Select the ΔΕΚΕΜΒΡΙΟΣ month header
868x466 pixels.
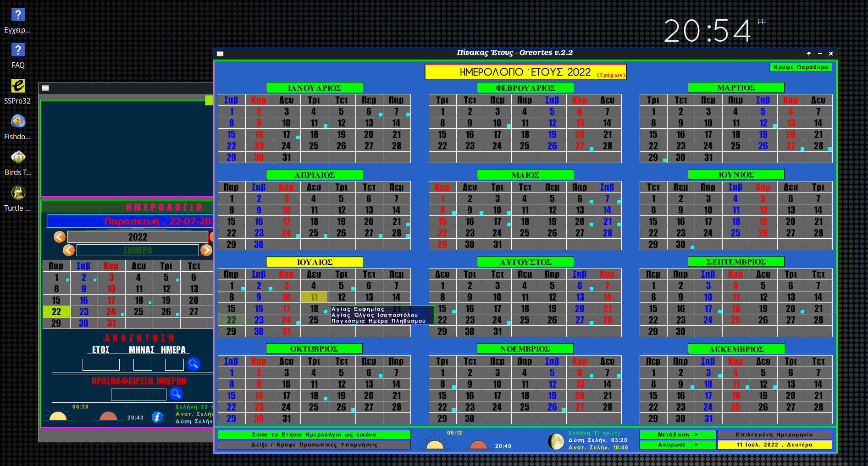(736, 349)
